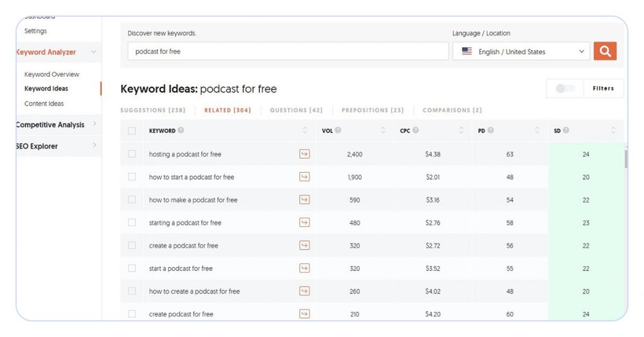Switch to the PREPOSITIONS (23) tab
Viewport: 644px width, 337px height.
(x=372, y=110)
